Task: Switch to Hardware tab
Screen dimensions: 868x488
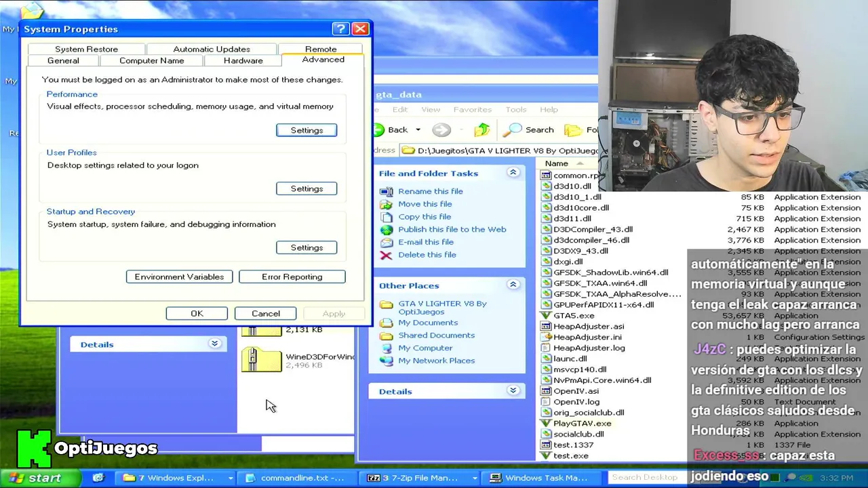Action: (243, 60)
